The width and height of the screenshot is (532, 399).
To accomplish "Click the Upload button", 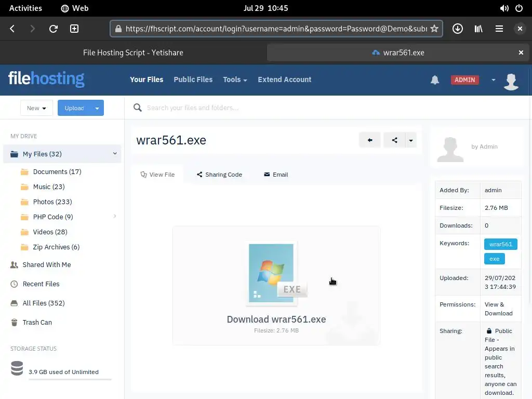I will pos(74,108).
